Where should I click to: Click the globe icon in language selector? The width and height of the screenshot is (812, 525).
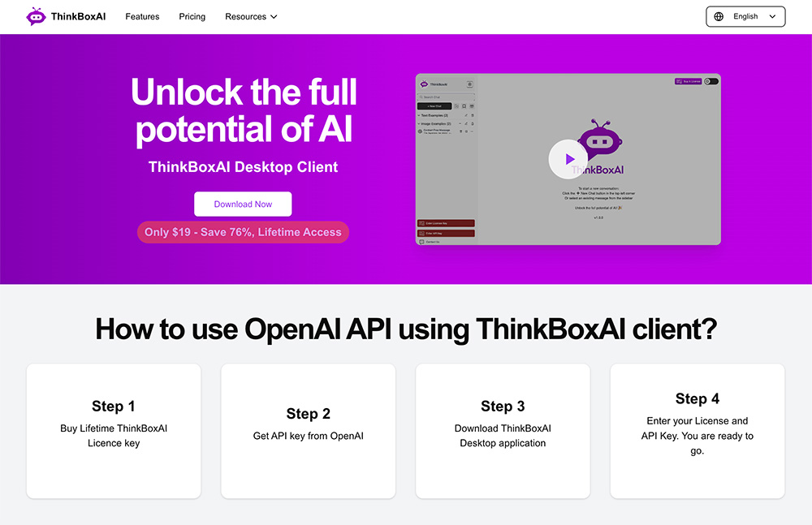719,16
